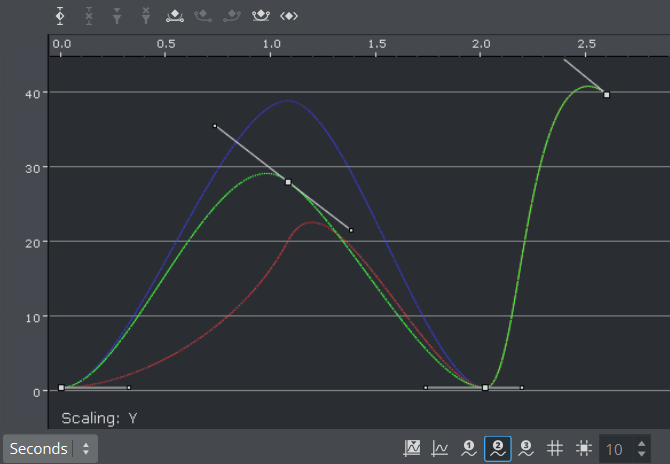Select the keyframe on the green curve peak
670x464 pixels.
point(288,182)
